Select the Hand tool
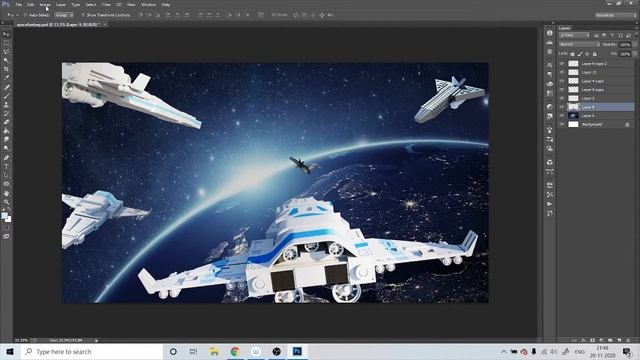The image size is (640, 360). 6,193
